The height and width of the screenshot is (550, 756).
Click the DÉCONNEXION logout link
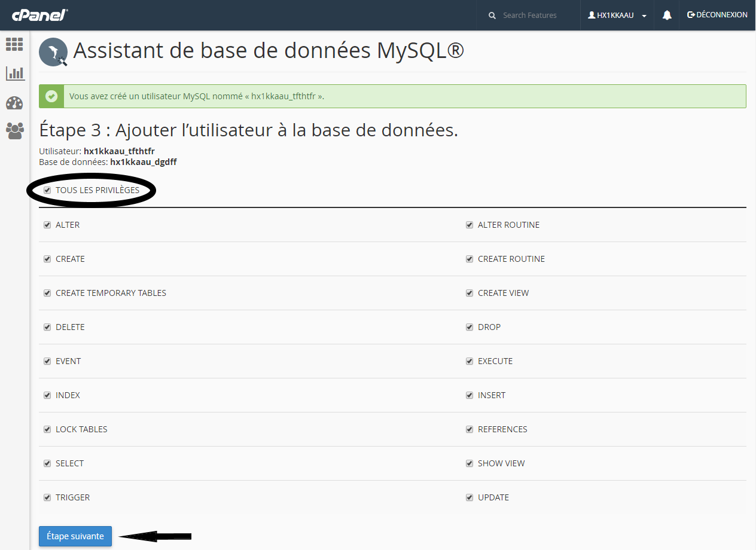[717, 15]
